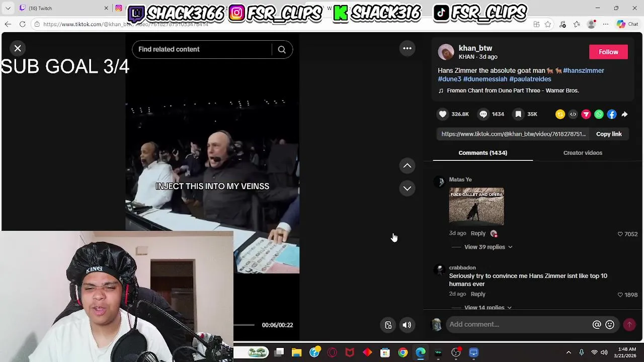Switch to the Creator videos tab
644x362 pixels.
(x=583, y=153)
